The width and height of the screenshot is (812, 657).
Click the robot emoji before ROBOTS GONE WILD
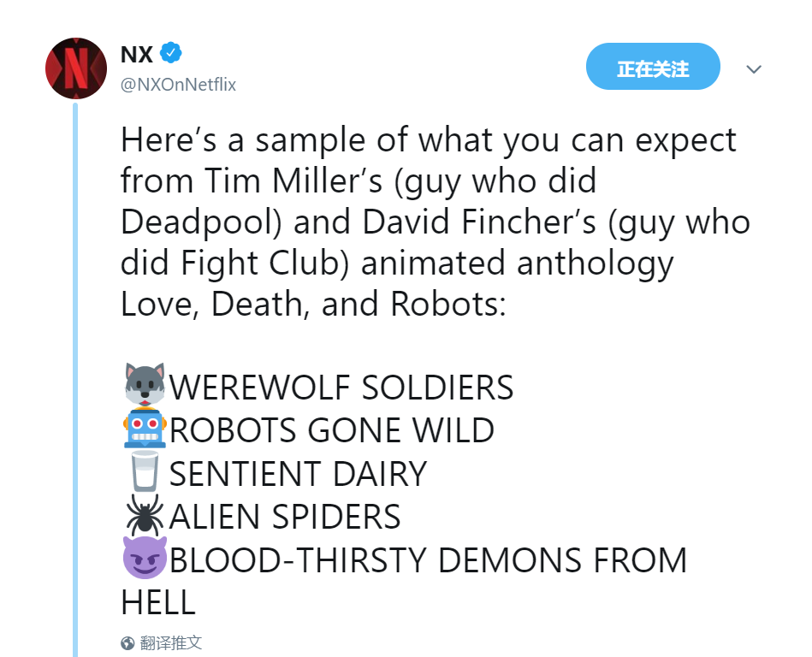(144, 429)
